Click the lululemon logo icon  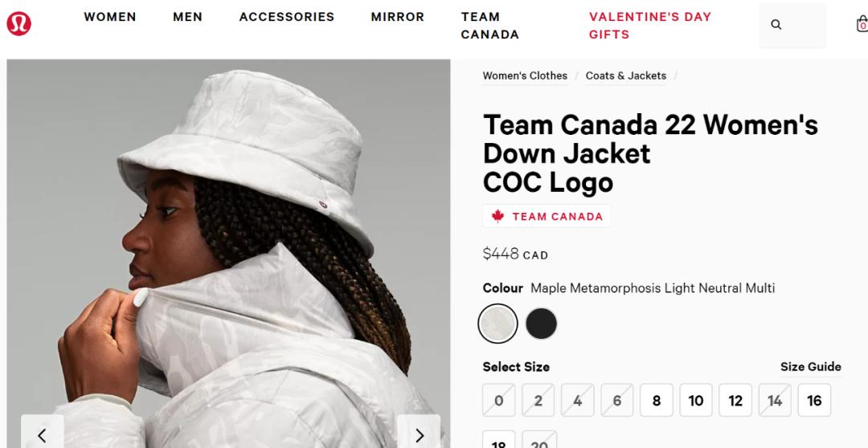pos(18,25)
